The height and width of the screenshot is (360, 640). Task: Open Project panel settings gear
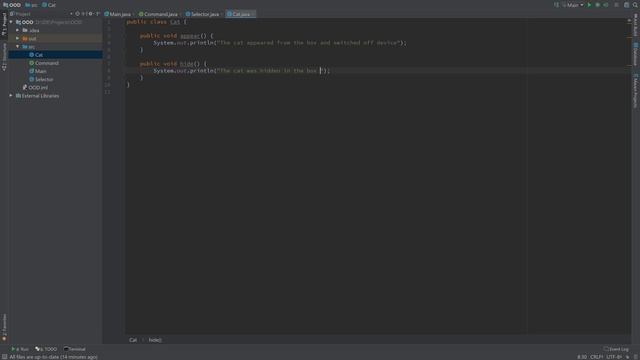91,14
